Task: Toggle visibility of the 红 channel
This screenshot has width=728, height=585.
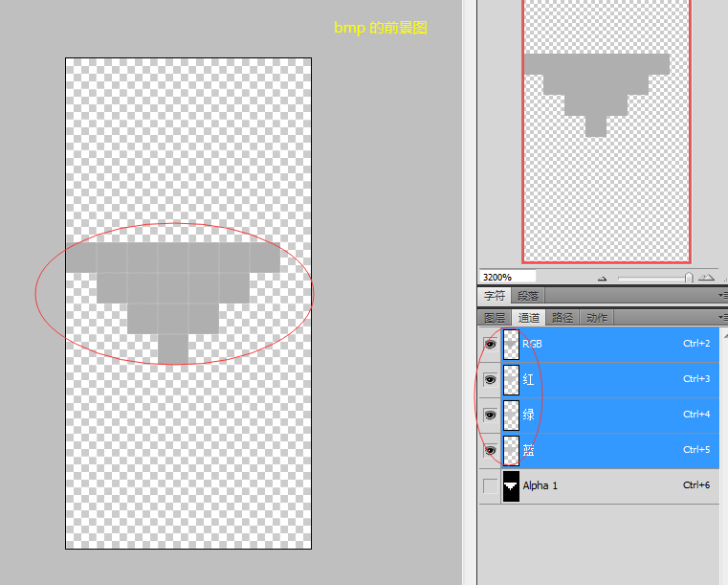Action: coord(491,379)
